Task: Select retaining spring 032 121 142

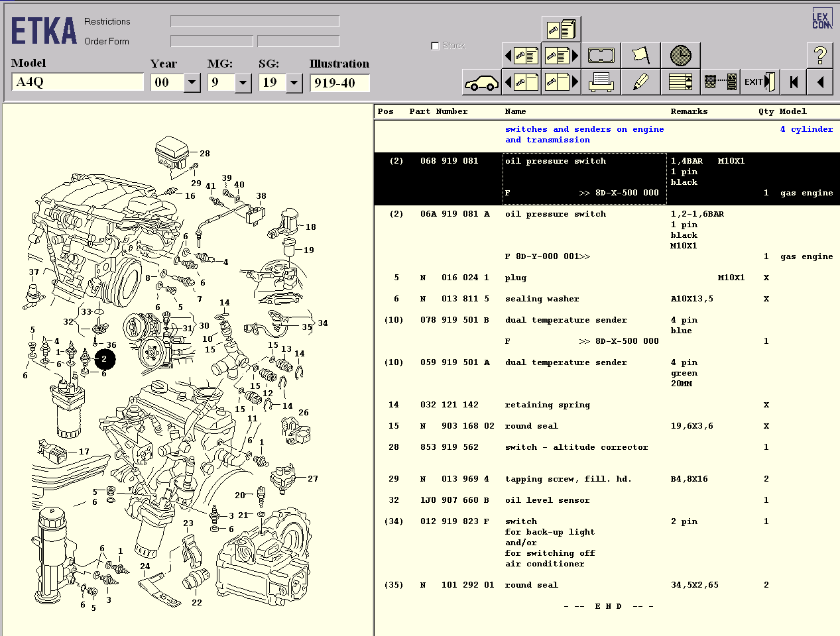Action: [607, 405]
